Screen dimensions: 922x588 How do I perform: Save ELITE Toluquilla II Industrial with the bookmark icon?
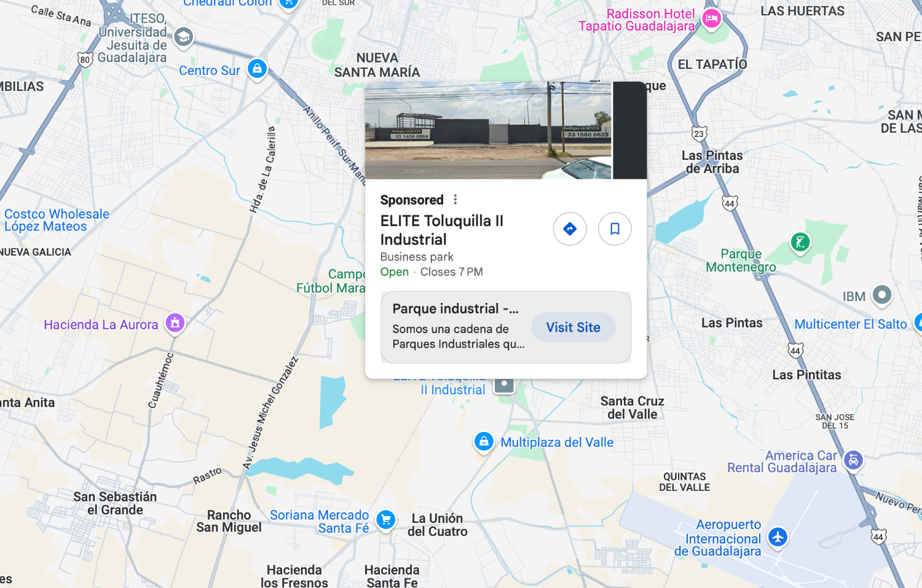click(x=615, y=229)
